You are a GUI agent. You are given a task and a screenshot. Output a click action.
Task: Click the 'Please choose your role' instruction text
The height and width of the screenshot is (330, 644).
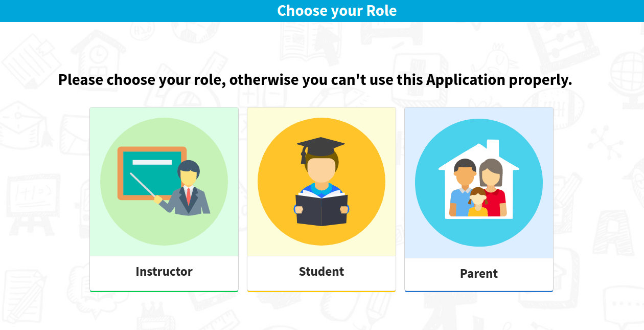[315, 80]
